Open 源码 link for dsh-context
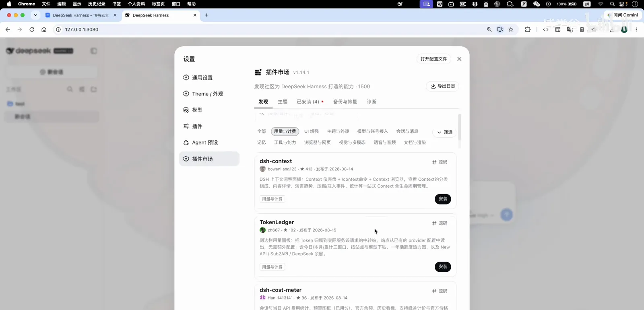The width and height of the screenshot is (644, 310). (440, 162)
